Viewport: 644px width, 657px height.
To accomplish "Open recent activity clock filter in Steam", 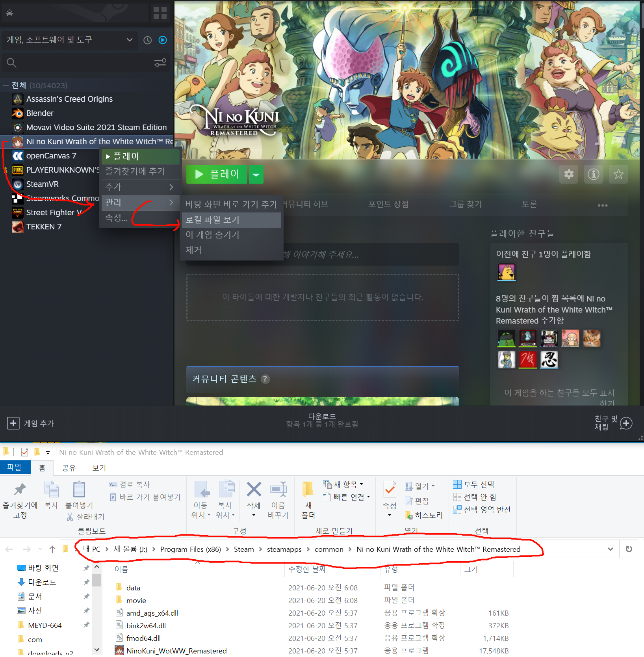I will (147, 40).
